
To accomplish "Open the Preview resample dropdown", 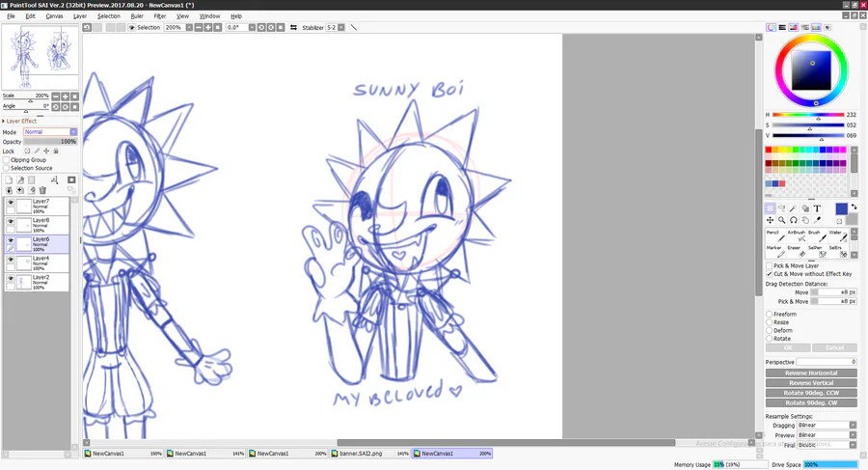I will click(853, 435).
